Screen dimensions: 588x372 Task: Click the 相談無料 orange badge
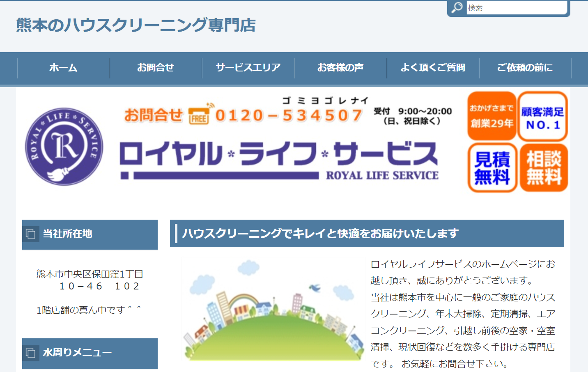click(544, 168)
